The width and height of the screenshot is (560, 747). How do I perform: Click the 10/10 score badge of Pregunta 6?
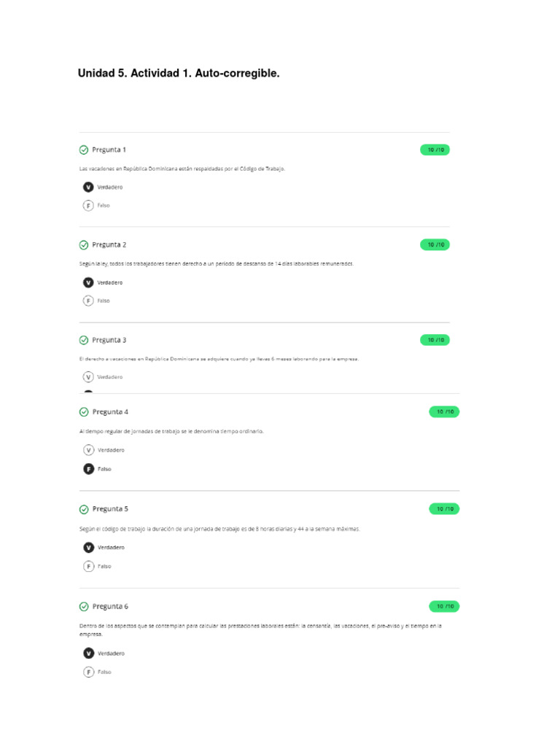pyautogui.click(x=444, y=606)
